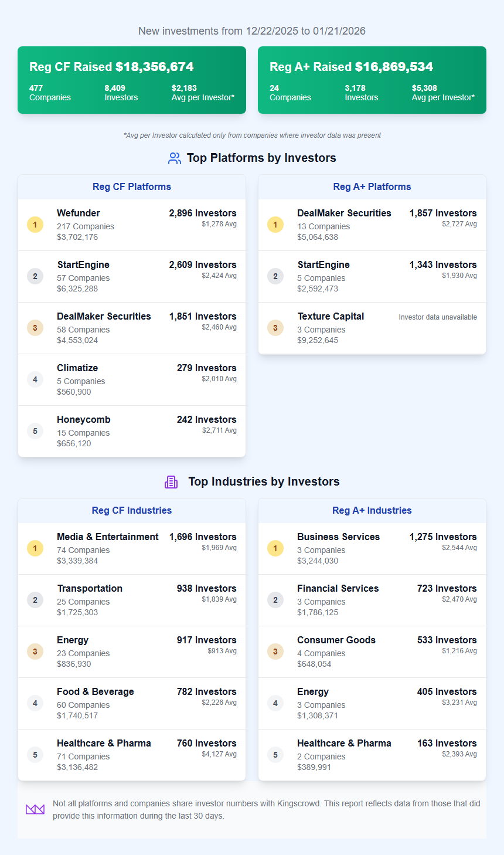Image resolution: width=504 pixels, height=855 pixels.
Task: Open the Wefunder platform entry
Action: pyautogui.click(x=79, y=213)
